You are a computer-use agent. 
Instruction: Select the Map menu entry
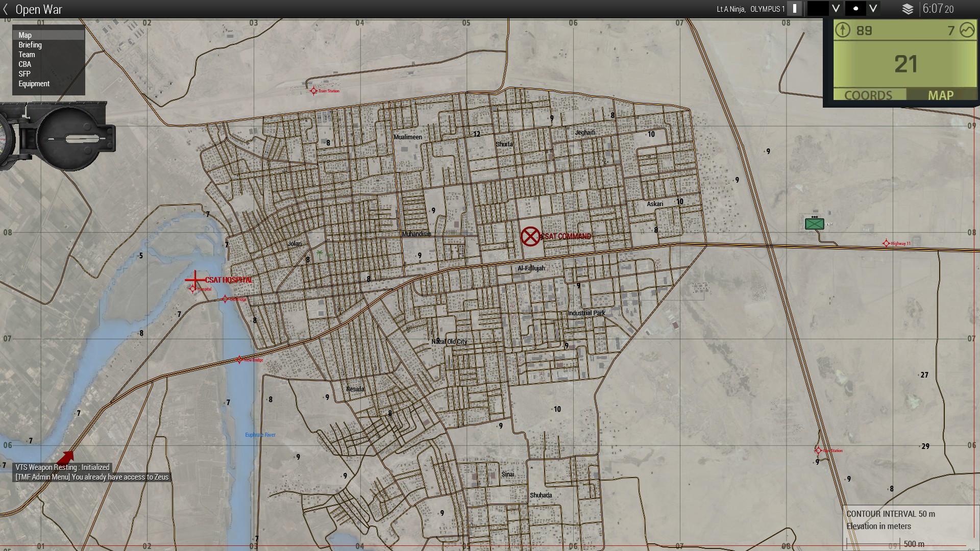[48, 35]
